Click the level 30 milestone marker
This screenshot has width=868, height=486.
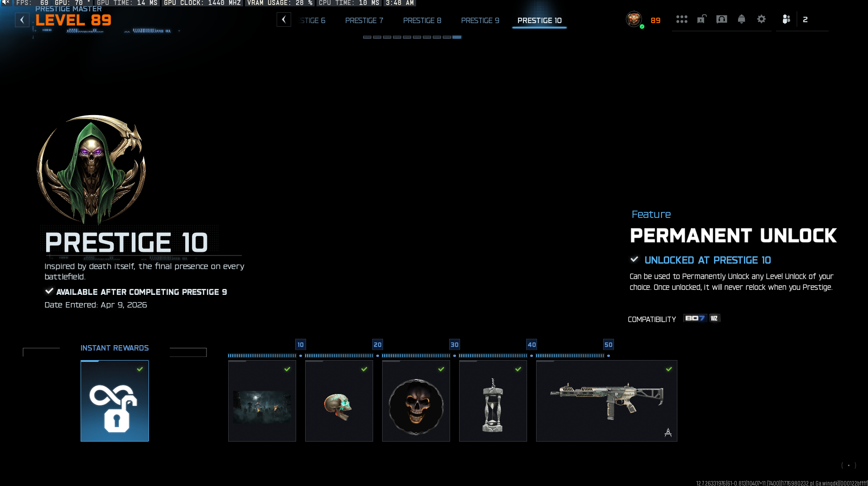(x=455, y=345)
